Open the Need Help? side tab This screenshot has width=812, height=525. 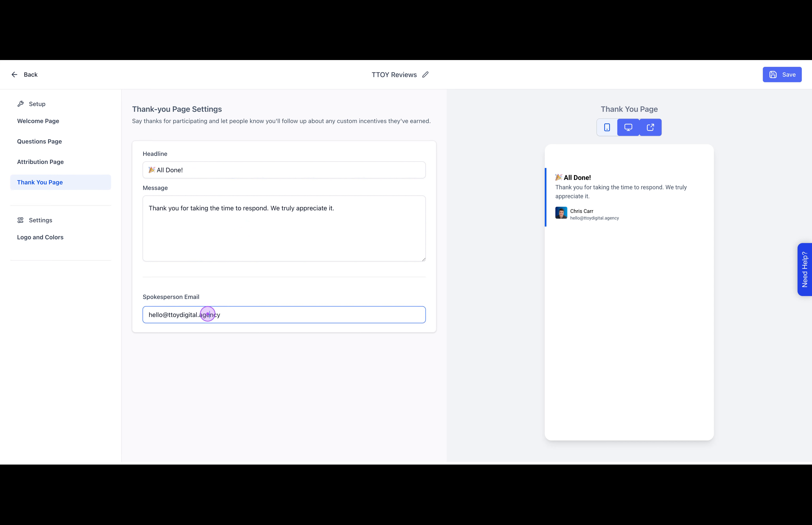[x=805, y=269]
